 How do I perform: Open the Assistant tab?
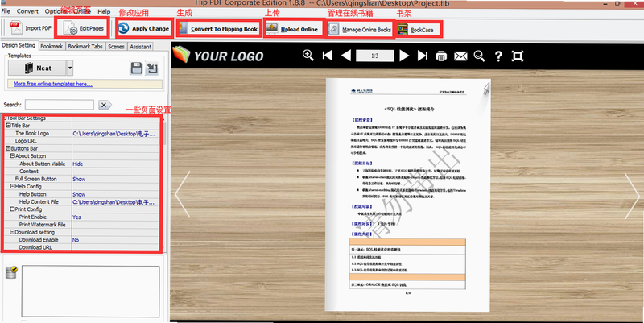140,47
